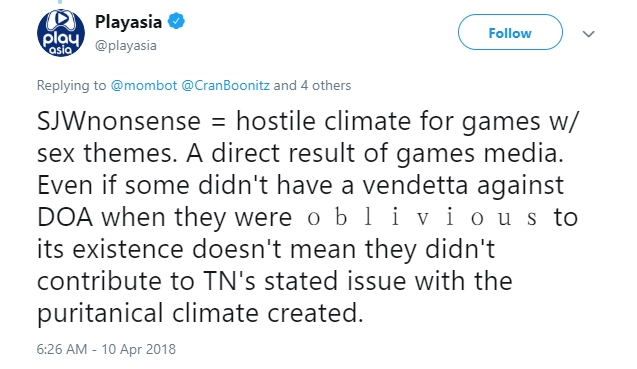Viewport: 637px width, 369px height.
Task: Click the spaced-out word oblivious
Action: tap(423, 218)
